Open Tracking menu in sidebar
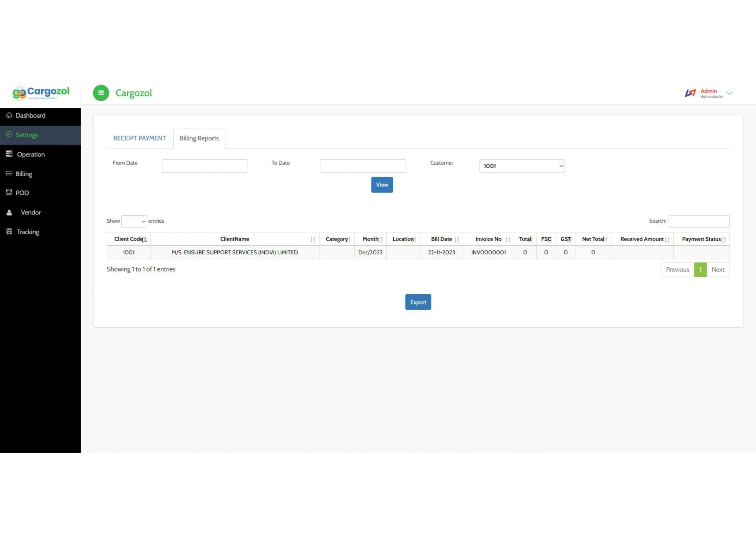 coord(40,232)
